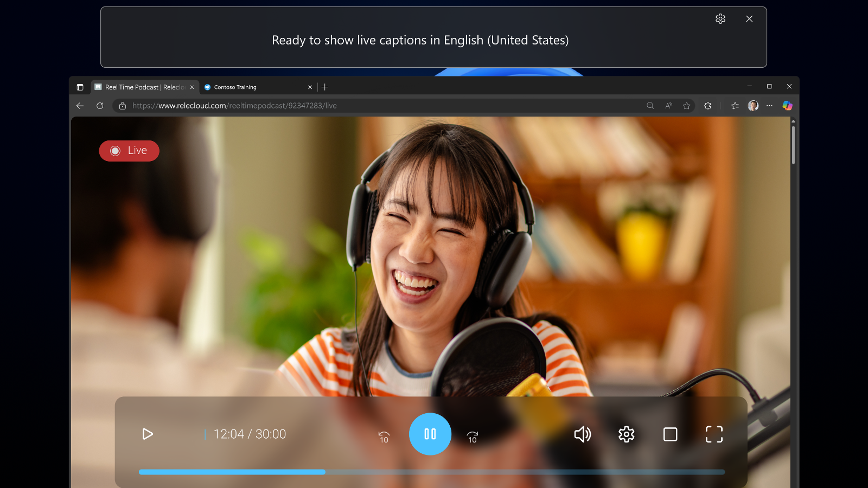Open the Copilot sidebar
The width and height of the screenshot is (868, 488).
coord(787,106)
